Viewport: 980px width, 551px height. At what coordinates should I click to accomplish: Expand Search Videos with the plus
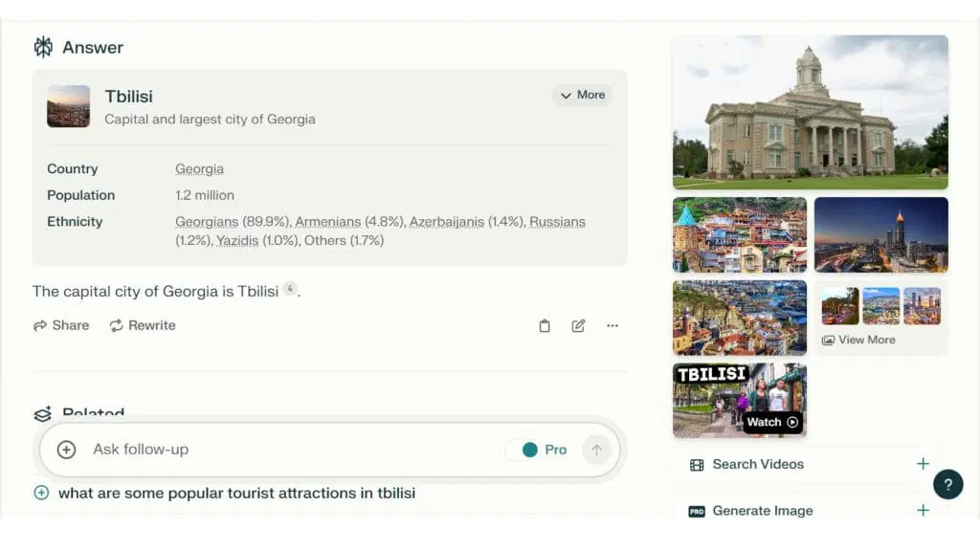[x=923, y=464]
